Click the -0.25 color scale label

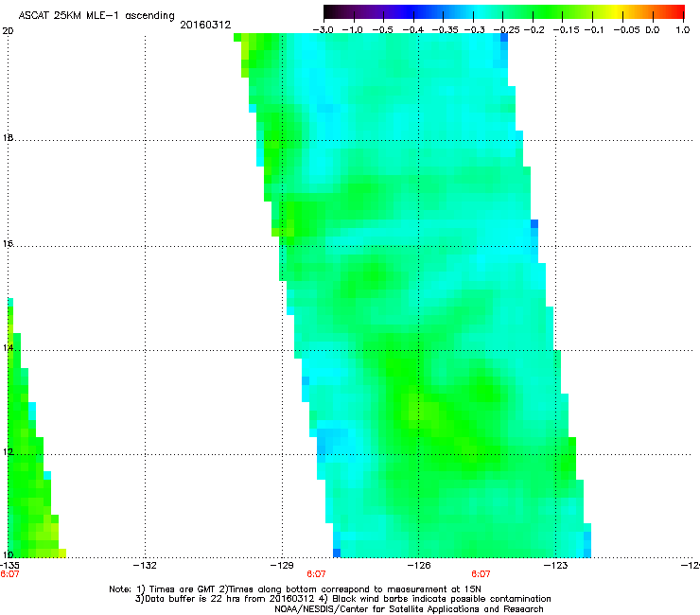pos(506,30)
